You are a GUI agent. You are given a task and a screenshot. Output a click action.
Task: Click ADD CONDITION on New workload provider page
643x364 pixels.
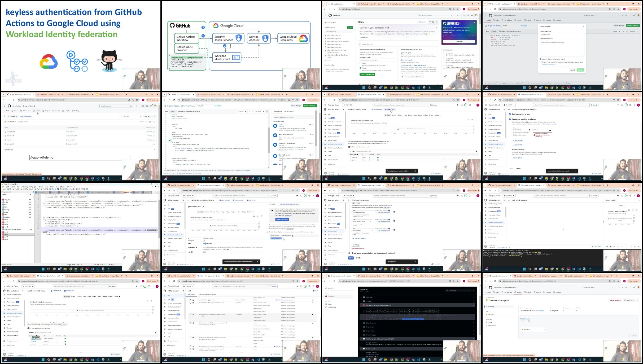[517, 158]
